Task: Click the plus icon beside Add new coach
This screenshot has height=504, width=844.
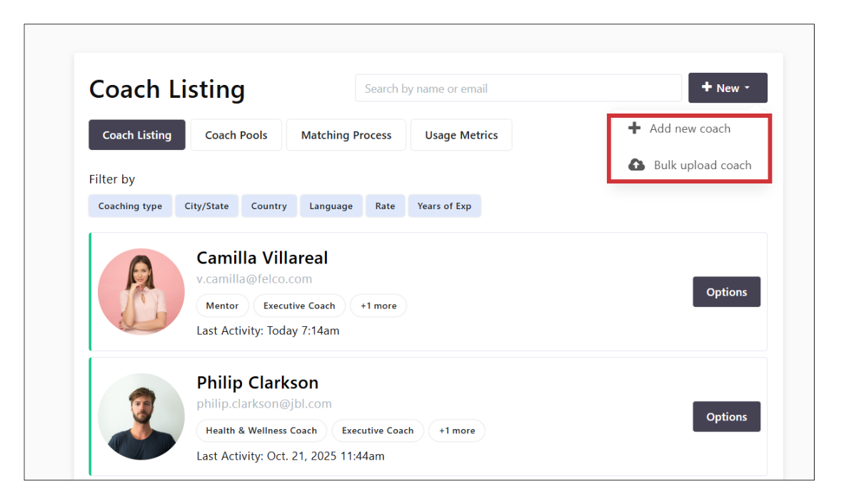Action: [x=634, y=128]
